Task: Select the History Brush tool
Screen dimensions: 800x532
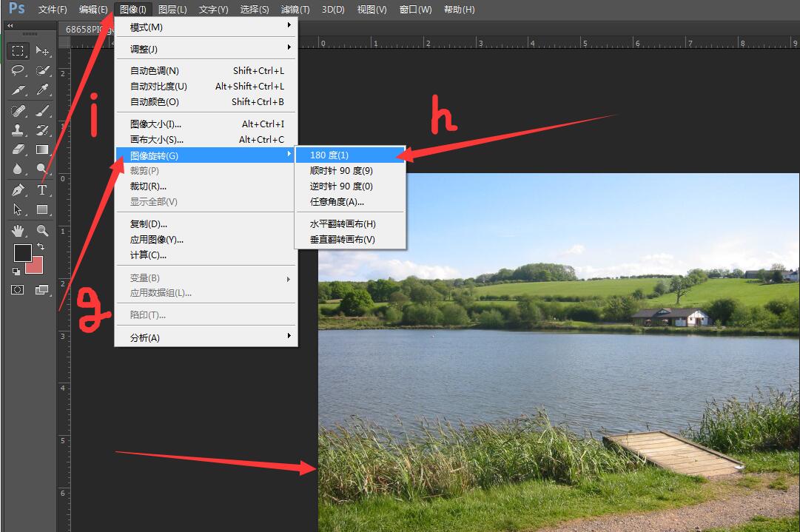Action: point(42,129)
